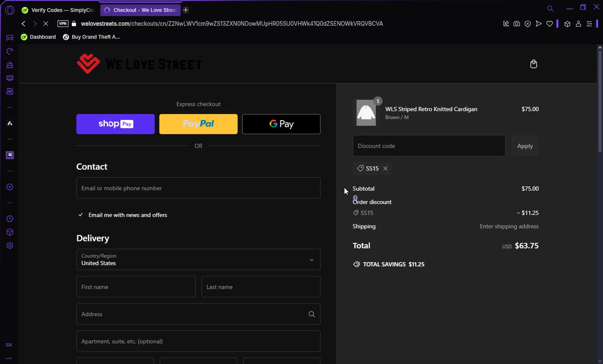
Task: Click the padlock site security icon
Action: 74,24
